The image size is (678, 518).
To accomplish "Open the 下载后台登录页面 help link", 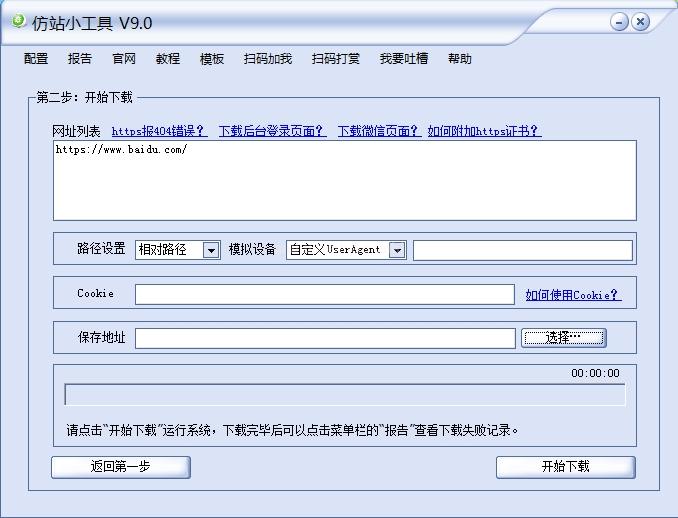I will click(272, 131).
